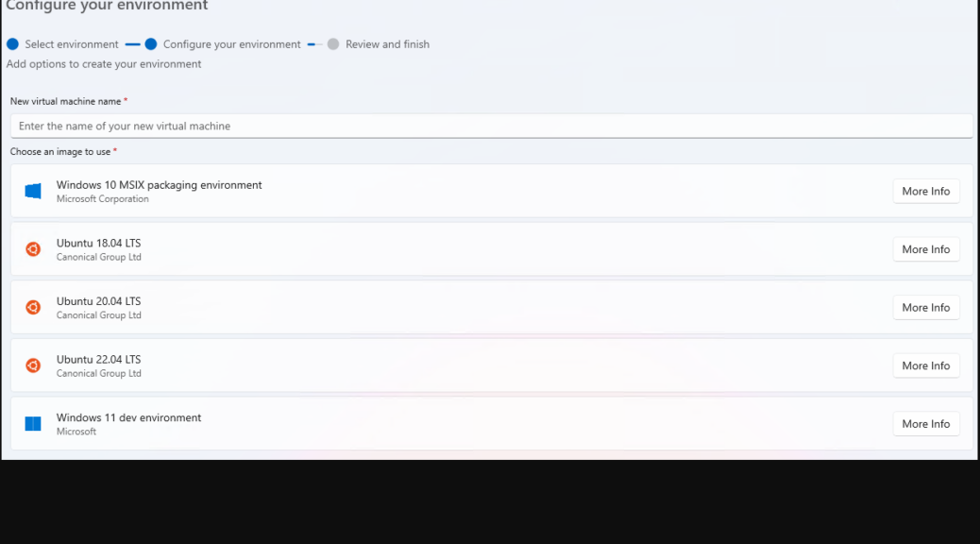Click the Review and finish step label

(387, 44)
